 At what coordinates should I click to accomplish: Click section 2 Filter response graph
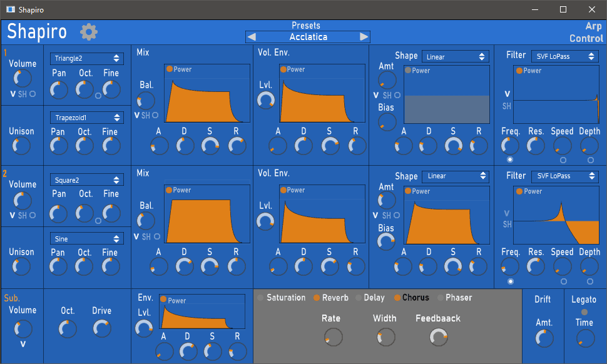click(556, 215)
